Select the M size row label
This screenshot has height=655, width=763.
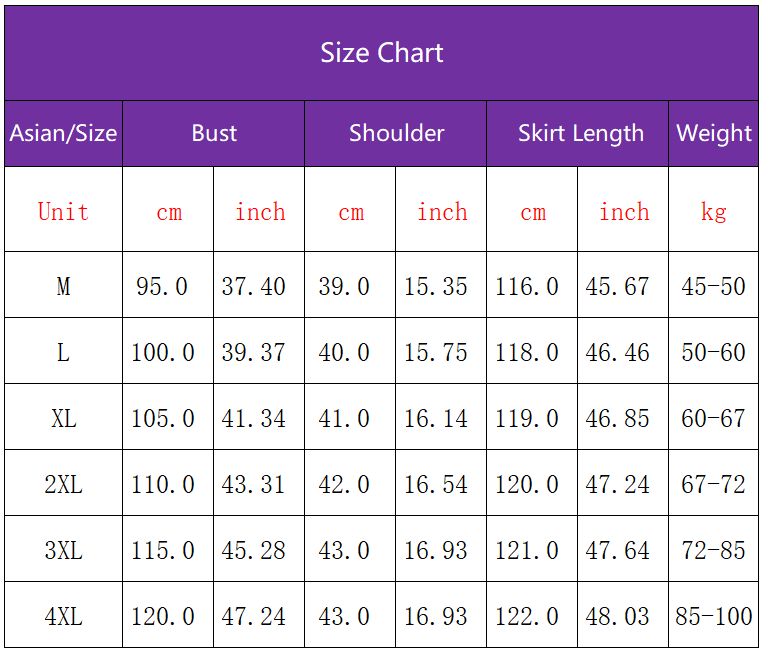(x=63, y=287)
